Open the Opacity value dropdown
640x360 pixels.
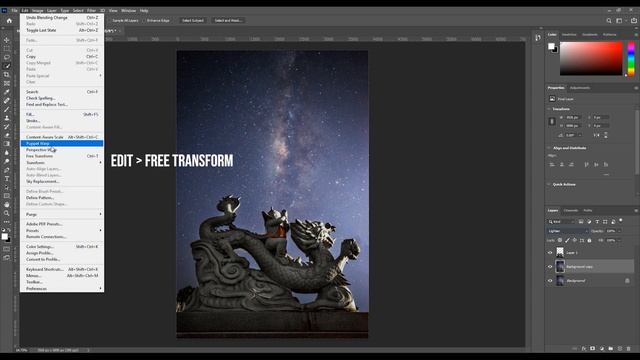click(619, 231)
